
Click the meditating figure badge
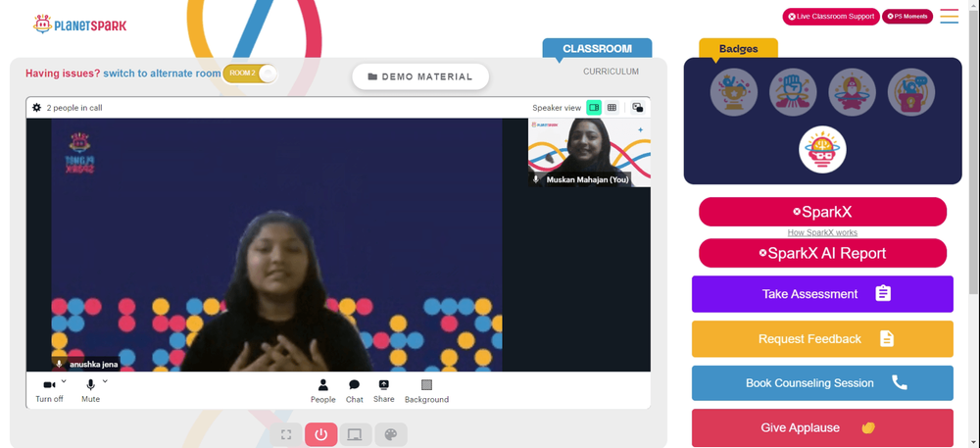coord(852,92)
